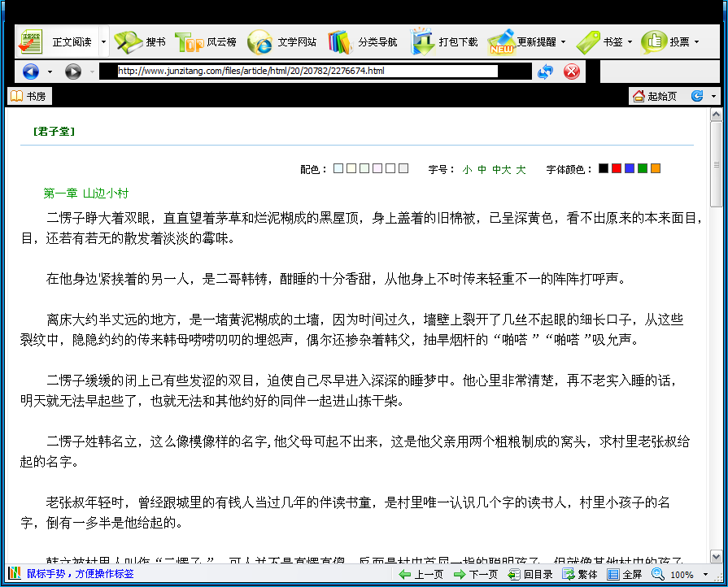Click the 文学网站 literature sites icon
The width and height of the screenshot is (728, 587).
(x=260, y=41)
